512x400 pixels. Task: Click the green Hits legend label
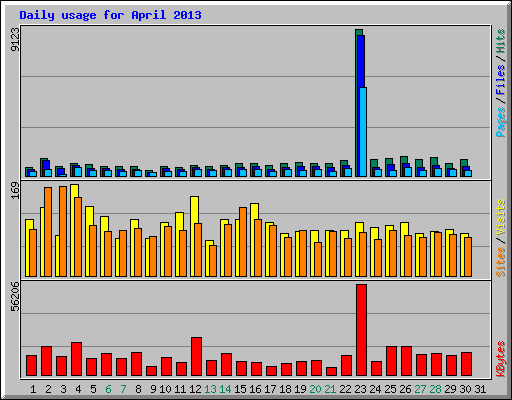pyautogui.click(x=501, y=41)
